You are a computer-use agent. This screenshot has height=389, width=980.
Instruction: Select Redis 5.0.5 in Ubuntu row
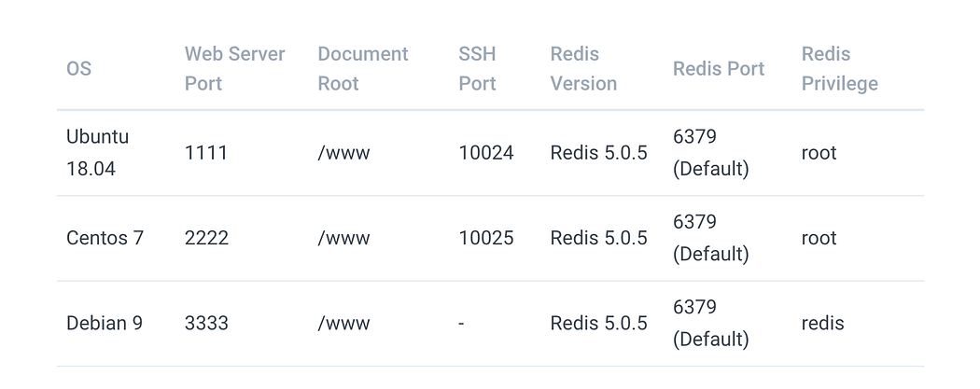(x=599, y=153)
